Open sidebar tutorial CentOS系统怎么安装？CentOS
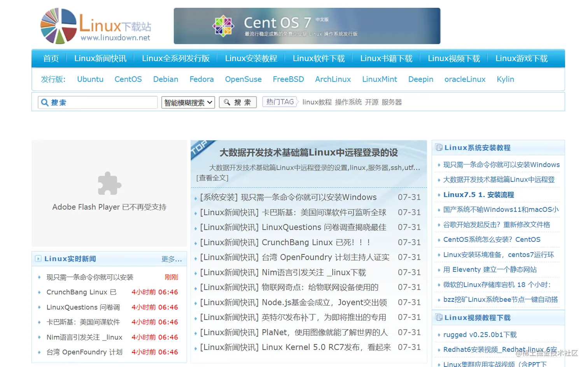This screenshot has height=367, width=588. [492, 239]
